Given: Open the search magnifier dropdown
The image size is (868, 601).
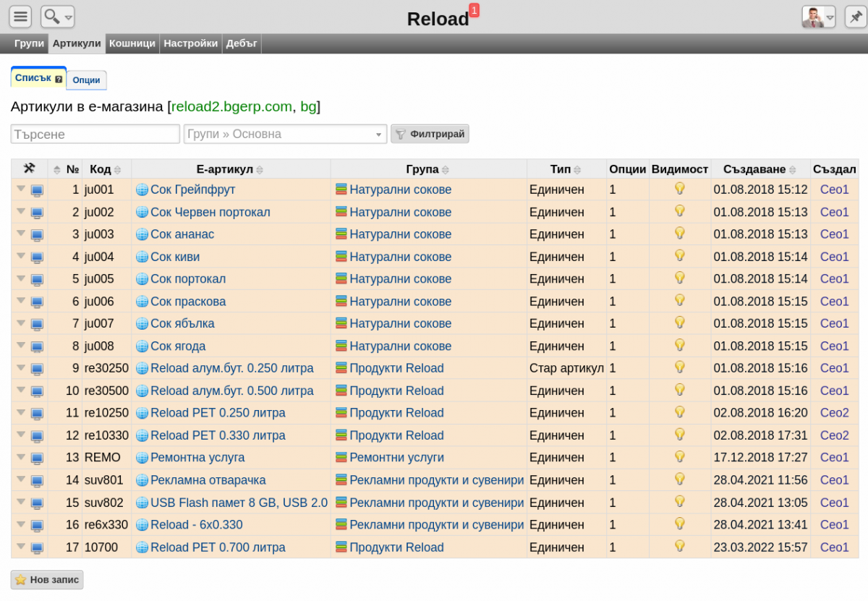Looking at the screenshot, I should pyautogui.click(x=58, y=17).
